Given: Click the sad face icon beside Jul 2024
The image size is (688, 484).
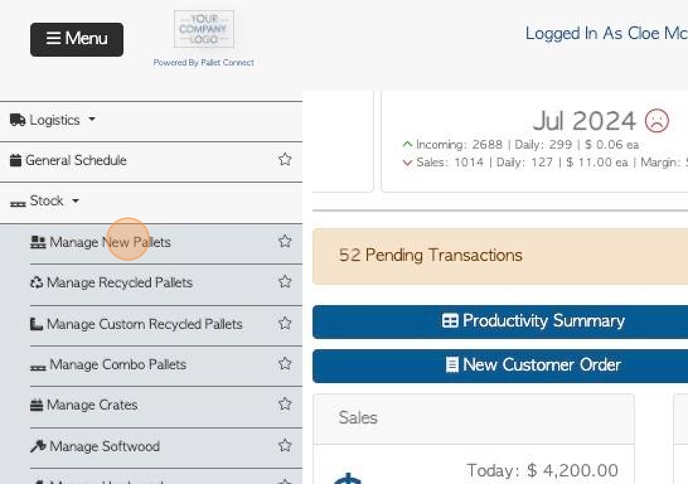Looking at the screenshot, I should 656,120.
